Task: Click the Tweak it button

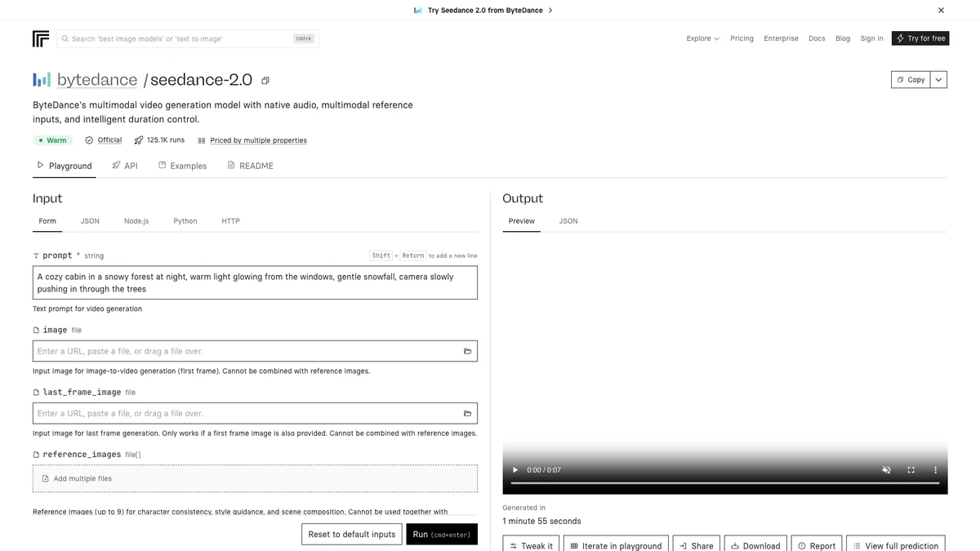Action: pyautogui.click(x=531, y=545)
